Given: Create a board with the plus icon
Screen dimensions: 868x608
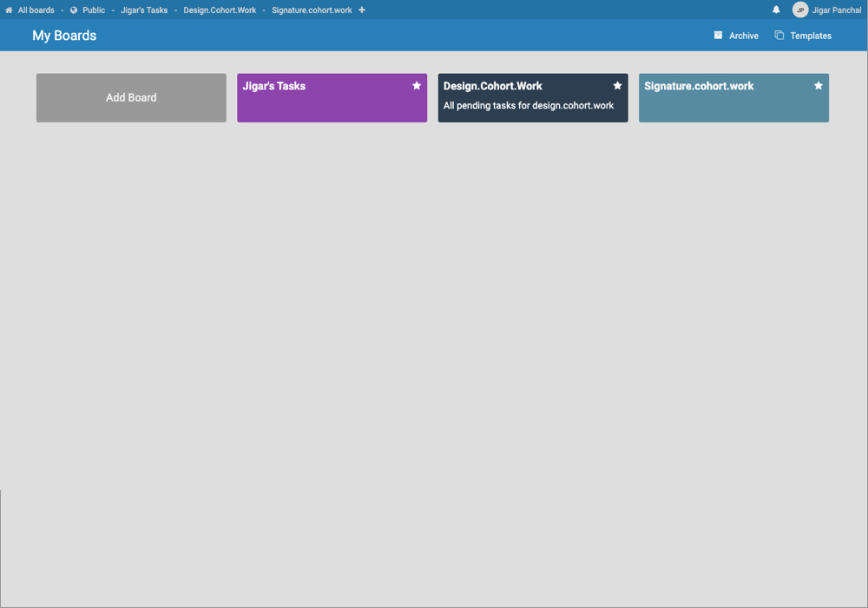Looking at the screenshot, I should coord(361,10).
